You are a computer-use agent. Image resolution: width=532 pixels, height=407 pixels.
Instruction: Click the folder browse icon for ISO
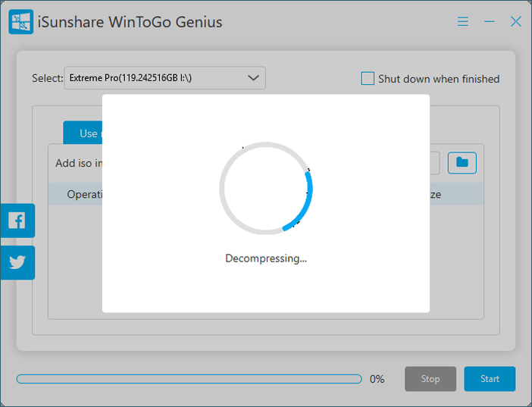[x=462, y=162]
